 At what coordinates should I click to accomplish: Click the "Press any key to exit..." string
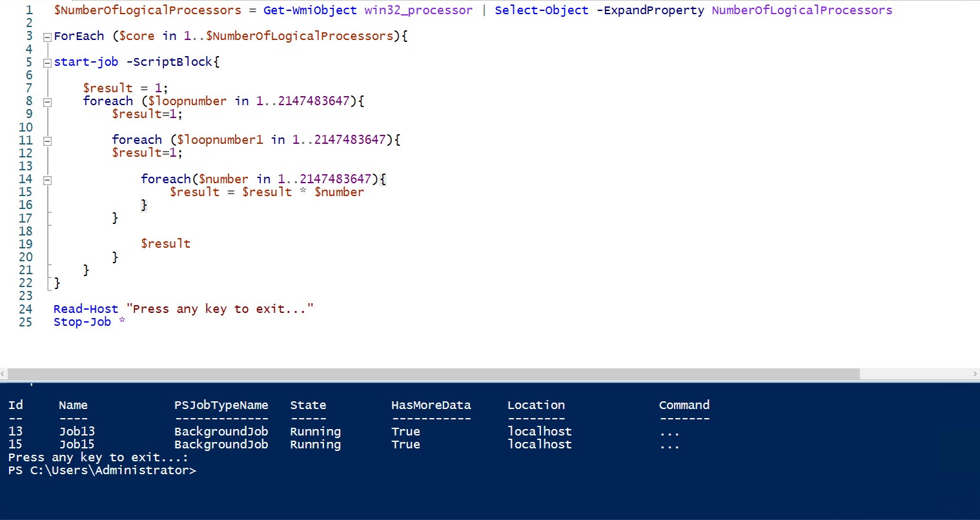(219, 309)
